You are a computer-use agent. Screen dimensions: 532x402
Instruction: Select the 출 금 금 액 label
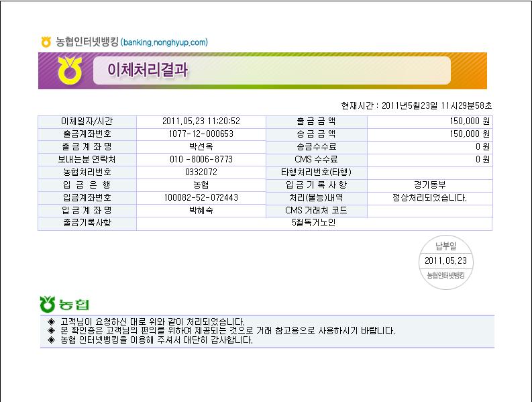[x=316, y=121]
